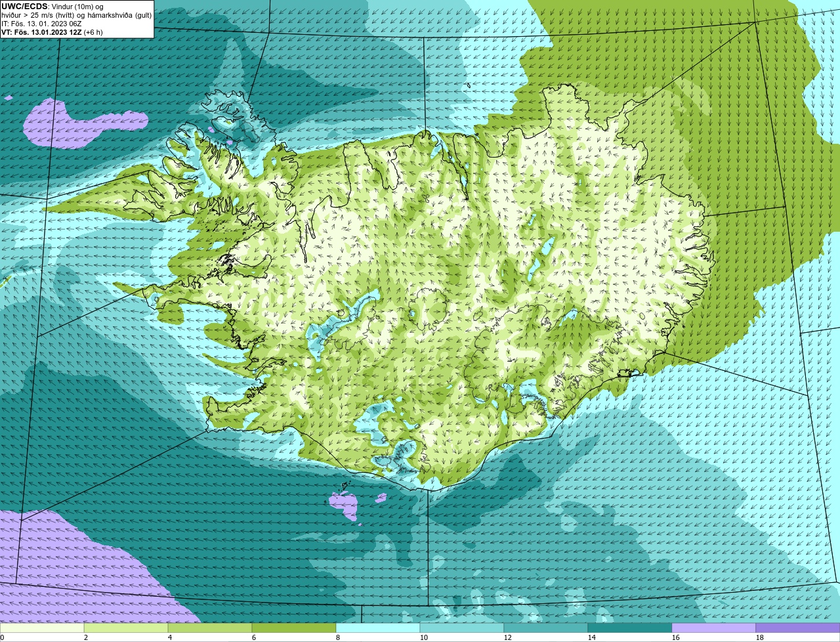The height and width of the screenshot is (642, 840).
Task: Click the legend label '0'
Action: pos(2,637)
